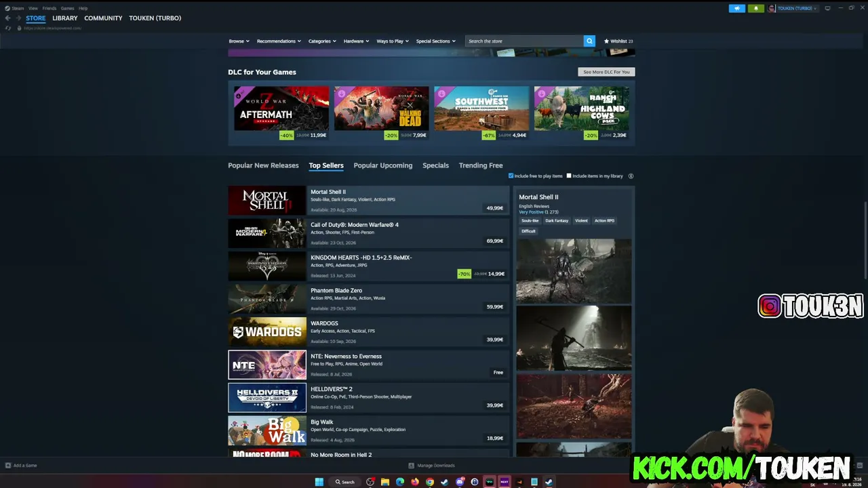The height and width of the screenshot is (488, 868).
Task: Open the View menu
Action: (33, 8)
